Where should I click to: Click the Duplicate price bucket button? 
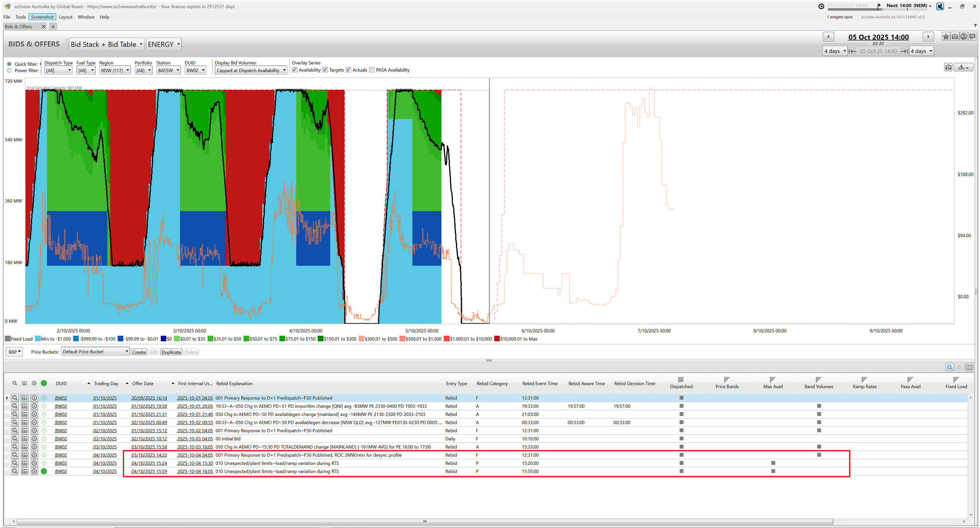pyautogui.click(x=171, y=352)
